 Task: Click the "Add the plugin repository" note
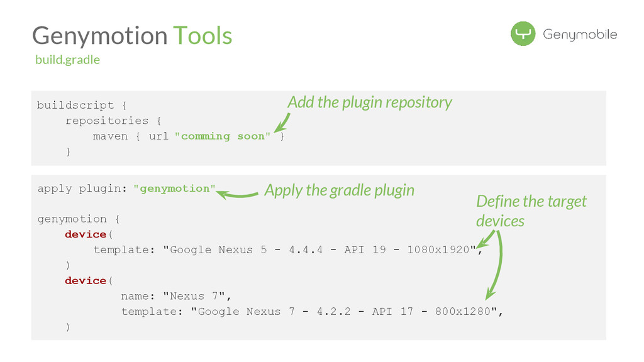tap(370, 102)
